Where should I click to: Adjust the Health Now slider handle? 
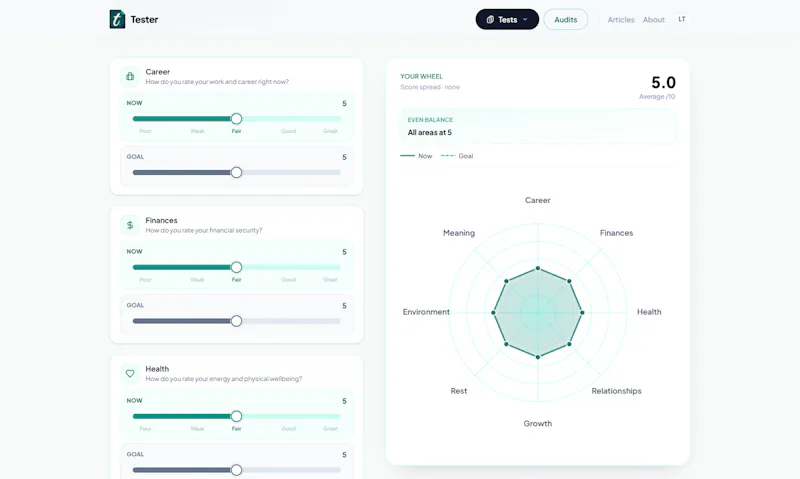coord(236,416)
